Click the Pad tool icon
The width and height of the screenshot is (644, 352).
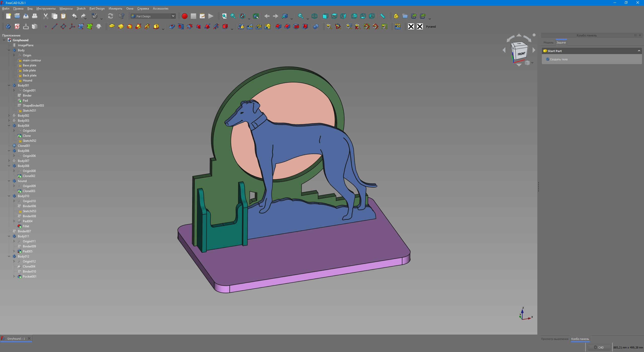tap(112, 26)
